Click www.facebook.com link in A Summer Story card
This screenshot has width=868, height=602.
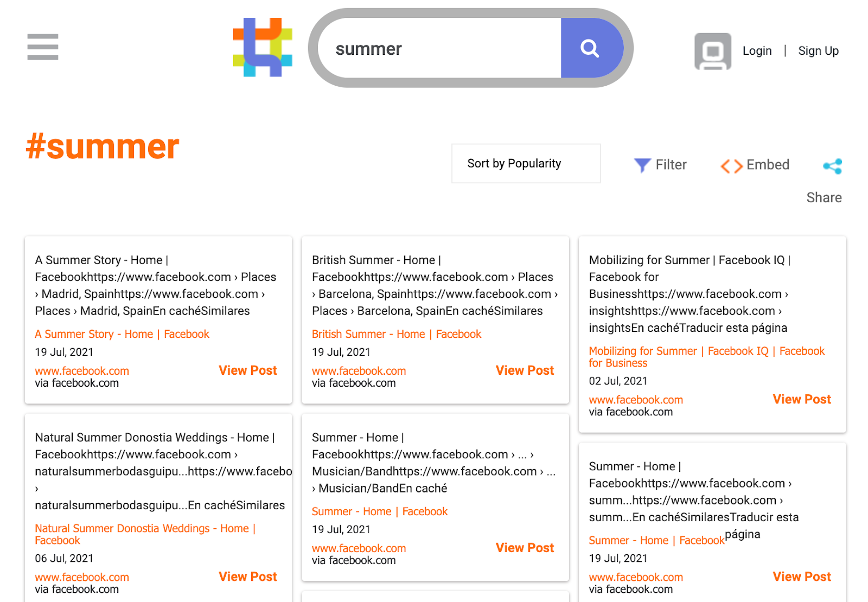click(82, 371)
